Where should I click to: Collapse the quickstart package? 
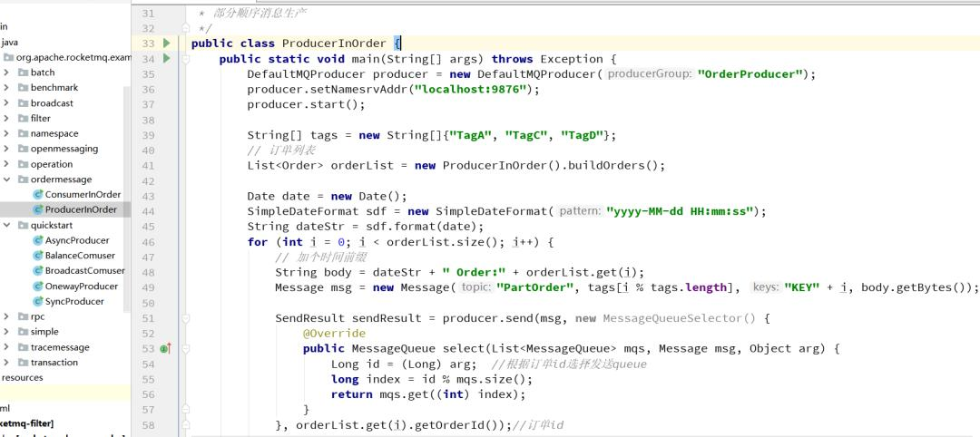tap(7, 225)
